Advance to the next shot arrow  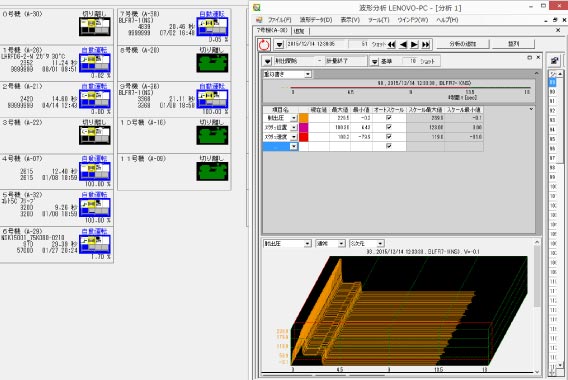point(414,45)
